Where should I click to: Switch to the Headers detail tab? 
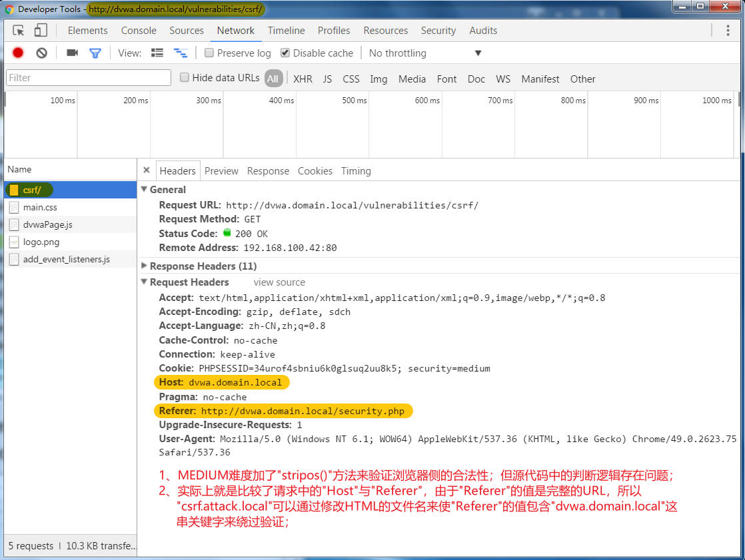click(x=177, y=171)
